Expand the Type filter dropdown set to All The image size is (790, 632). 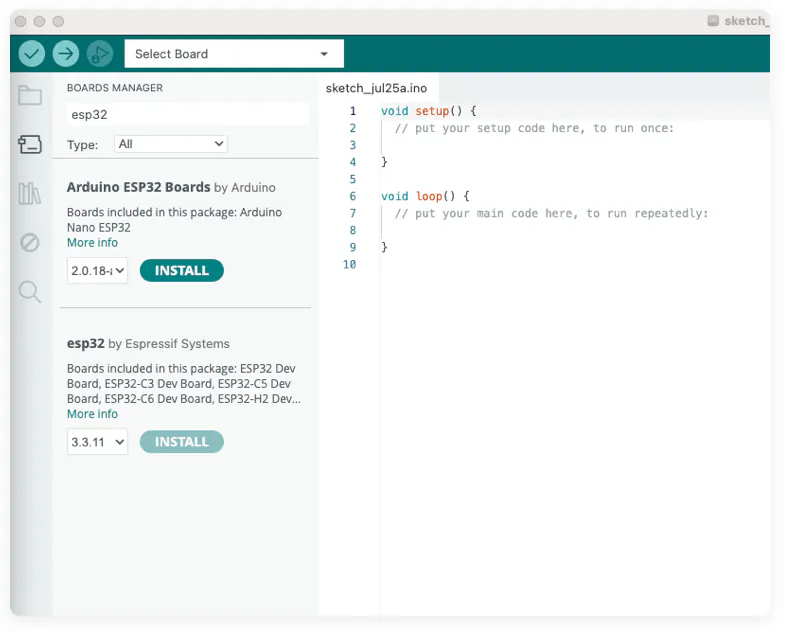171,144
